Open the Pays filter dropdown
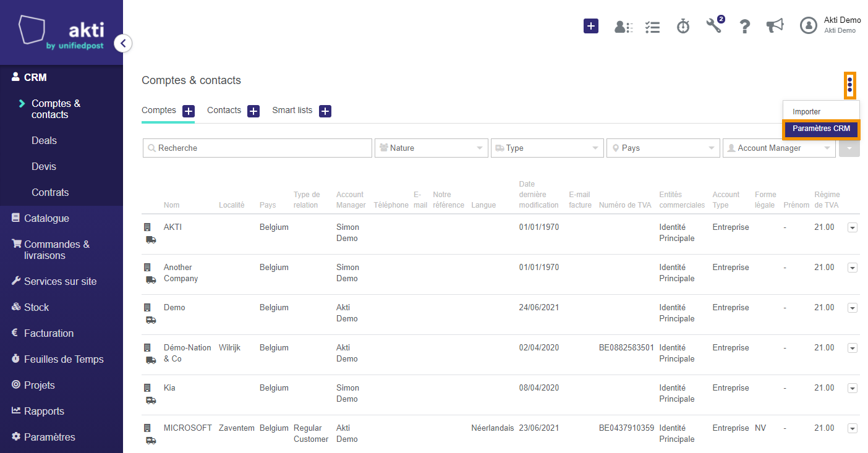868x453 pixels. [x=663, y=148]
